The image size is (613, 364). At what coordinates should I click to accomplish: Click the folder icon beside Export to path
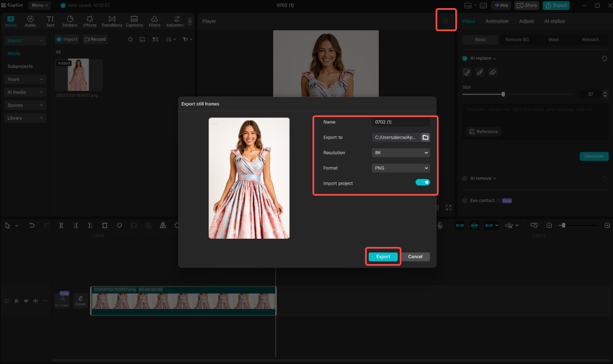425,138
